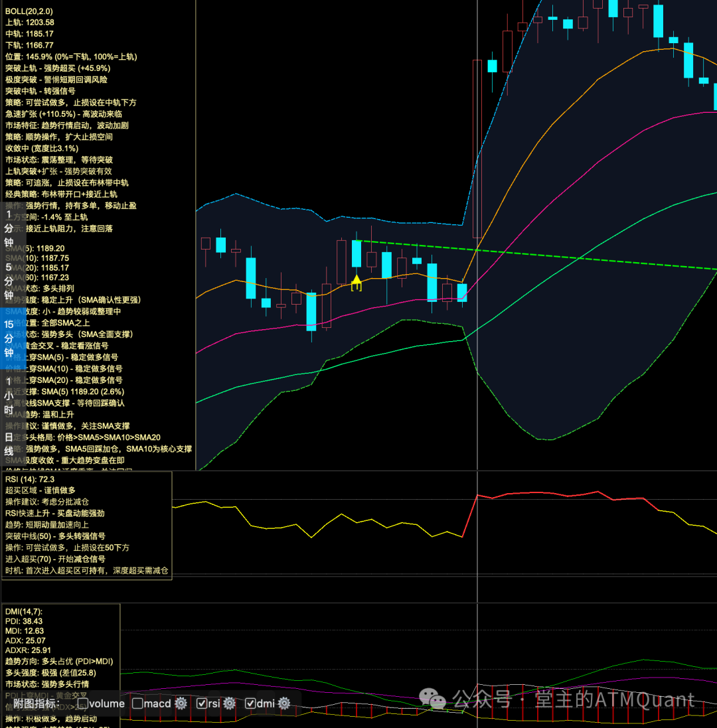This screenshot has height=728, width=717.
Task: Click 急速扩张 (+110.5%) - 高波动来临 line
Action: [64, 114]
